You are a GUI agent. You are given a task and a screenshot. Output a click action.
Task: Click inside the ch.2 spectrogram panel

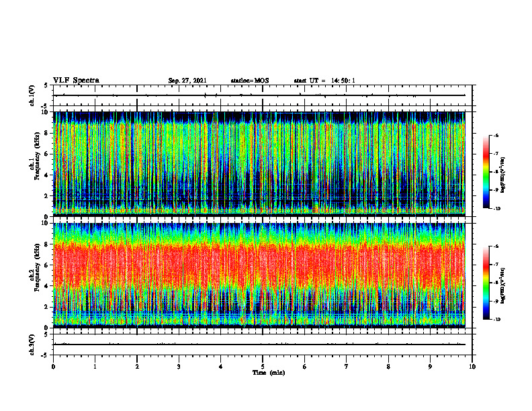click(x=259, y=275)
